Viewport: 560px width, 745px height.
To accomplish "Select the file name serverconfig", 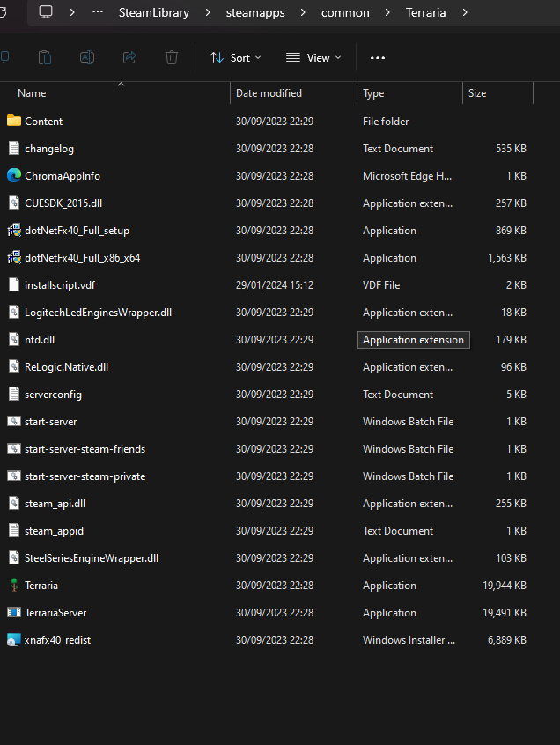I will (x=53, y=395).
